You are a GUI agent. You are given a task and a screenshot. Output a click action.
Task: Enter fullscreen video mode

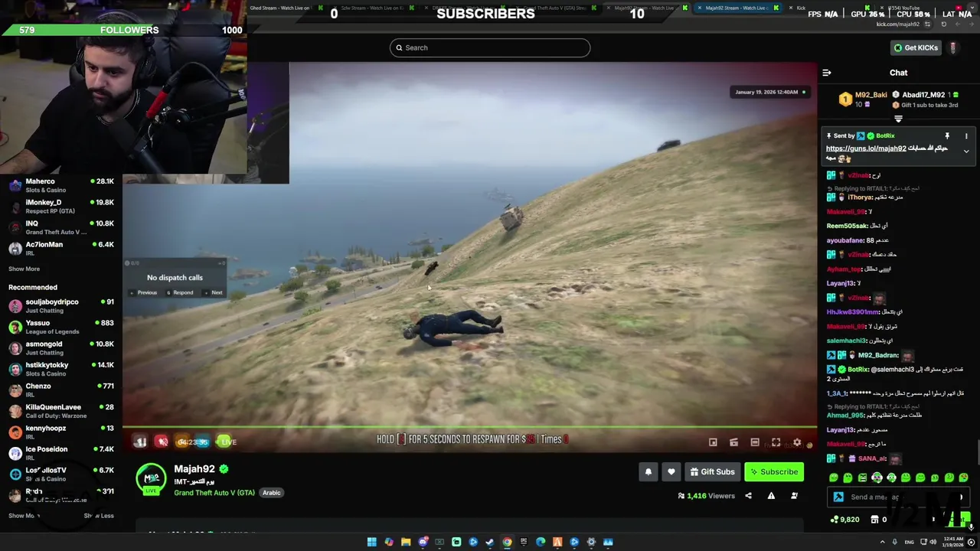[776, 442]
